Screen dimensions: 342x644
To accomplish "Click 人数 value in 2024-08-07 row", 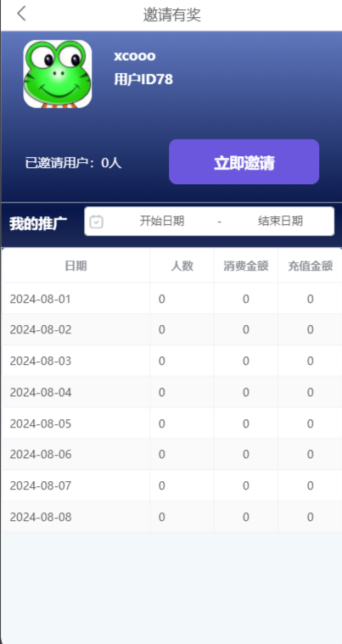I will (x=162, y=485).
